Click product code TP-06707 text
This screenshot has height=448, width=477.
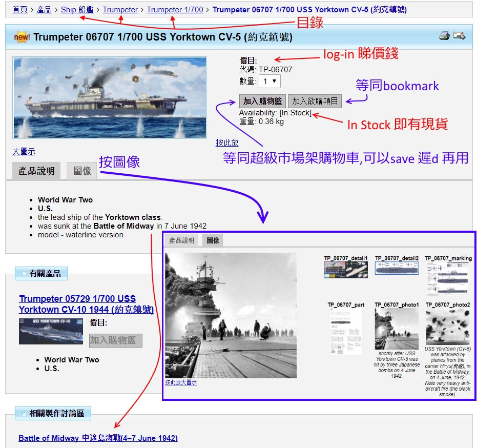pos(275,69)
